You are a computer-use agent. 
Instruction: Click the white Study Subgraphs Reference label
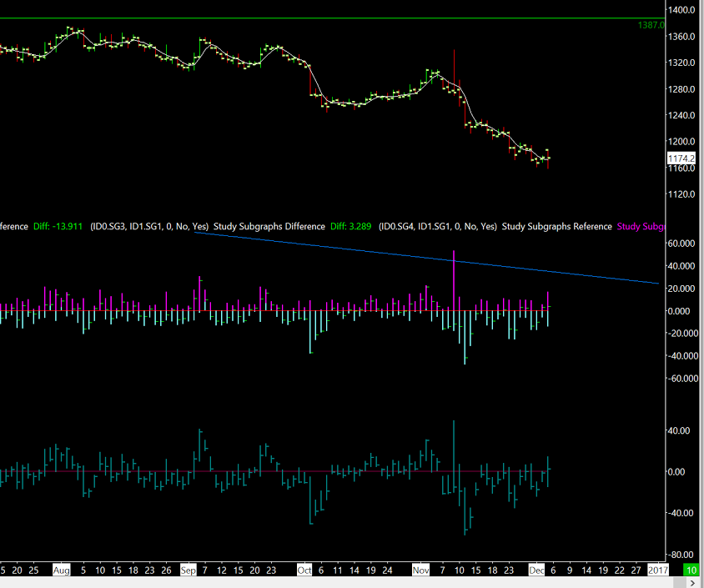(x=556, y=226)
